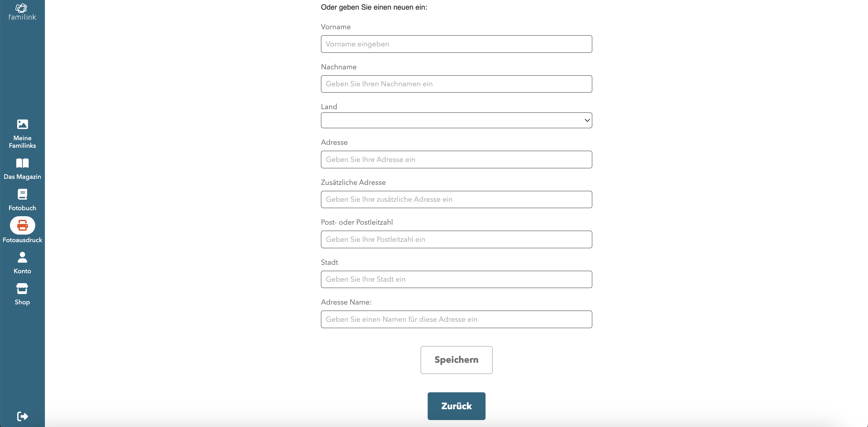Click the Zurück button

point(456,406)
